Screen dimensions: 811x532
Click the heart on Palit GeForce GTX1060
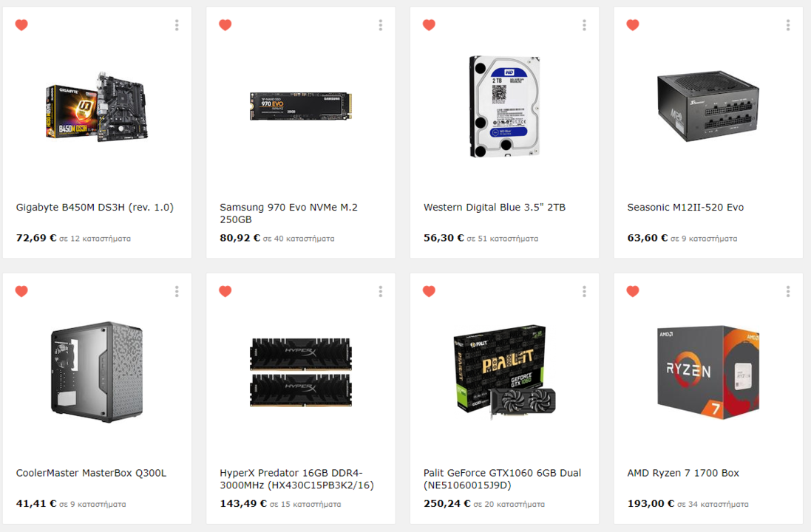click(429, 291)
